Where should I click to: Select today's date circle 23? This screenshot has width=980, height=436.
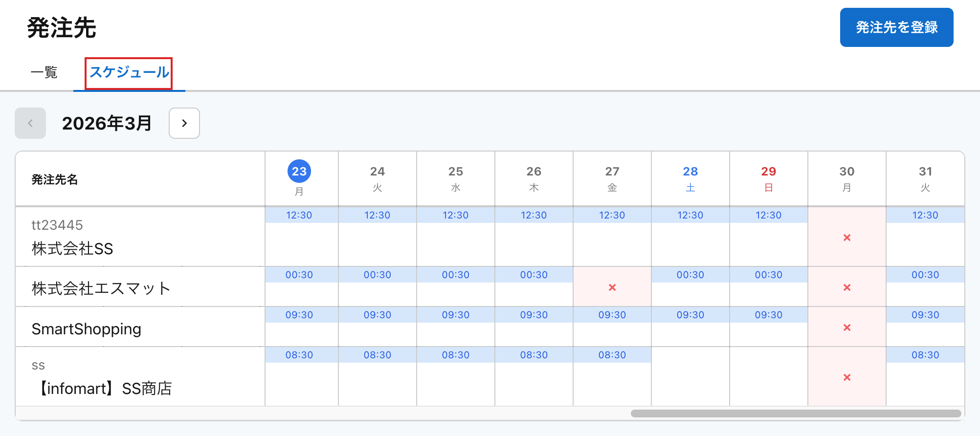(299, 172)
